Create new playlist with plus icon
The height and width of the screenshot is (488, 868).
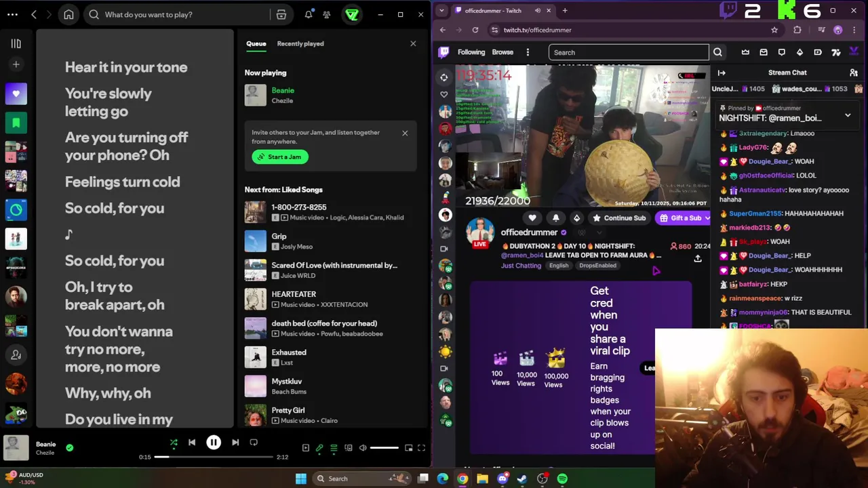16,64
